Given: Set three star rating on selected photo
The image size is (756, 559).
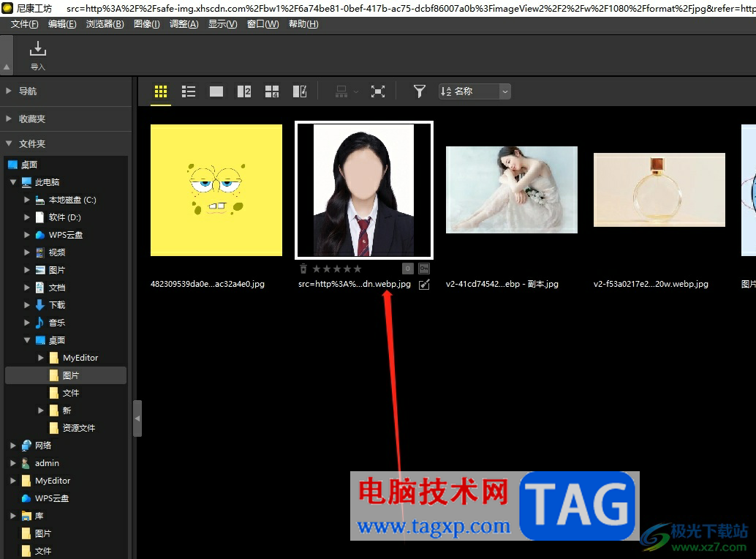Looking at the screenshot, I should tap(337, 269).
